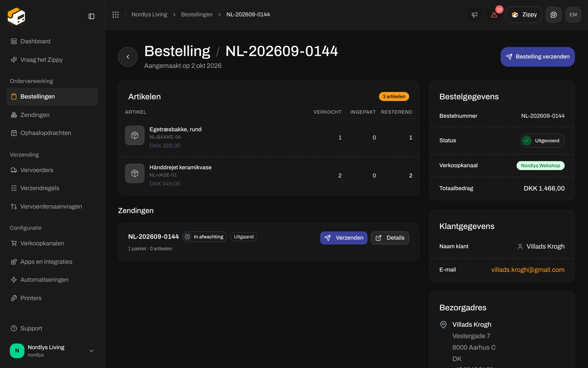Viewport: 588px width, 368px height.
Task: Click Bestelling verzenden button
Action: point(537,57)
